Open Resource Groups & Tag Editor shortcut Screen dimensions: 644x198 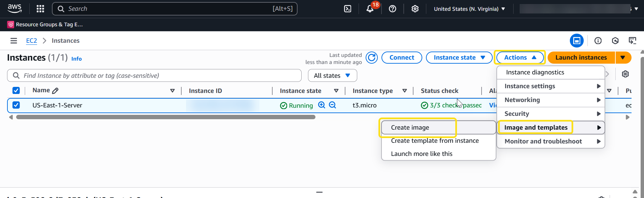click(x=45, y=24)
